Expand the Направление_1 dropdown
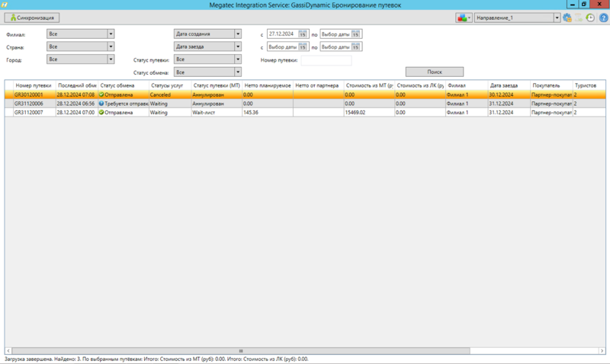 [x=557, y=18]
